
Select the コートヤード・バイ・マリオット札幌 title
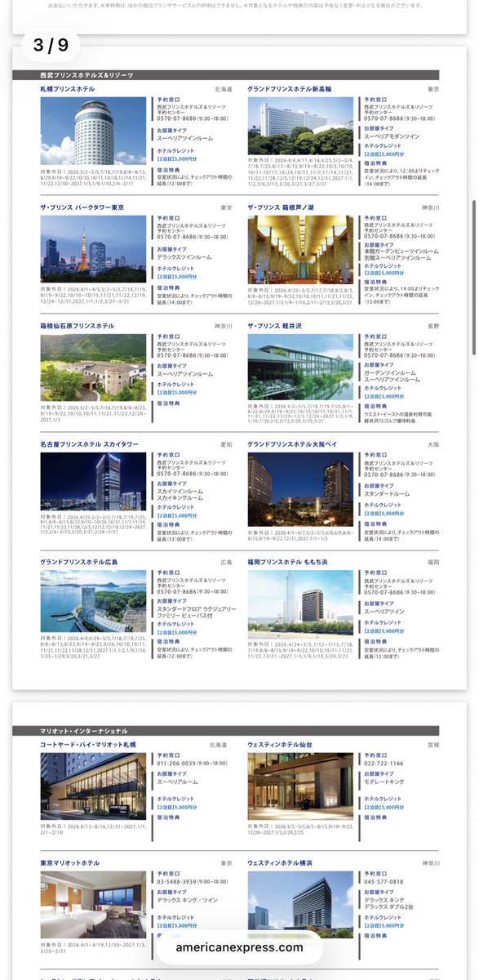(x=89, y=745)
